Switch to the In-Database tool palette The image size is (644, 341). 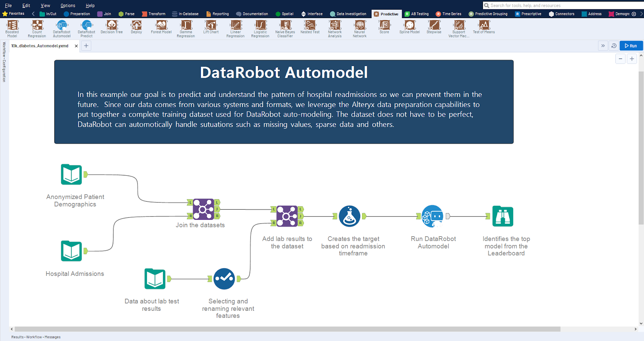click(185, 14)
